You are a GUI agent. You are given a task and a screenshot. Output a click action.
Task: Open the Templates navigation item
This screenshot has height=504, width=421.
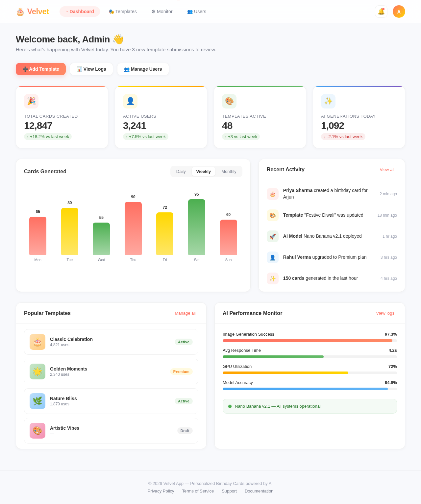[x=123, y=12]
